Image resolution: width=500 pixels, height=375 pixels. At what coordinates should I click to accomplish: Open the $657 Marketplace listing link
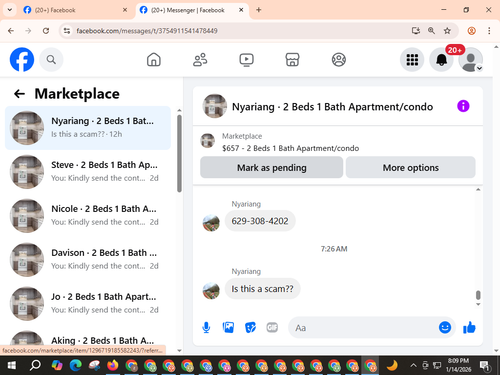point(290,148)
